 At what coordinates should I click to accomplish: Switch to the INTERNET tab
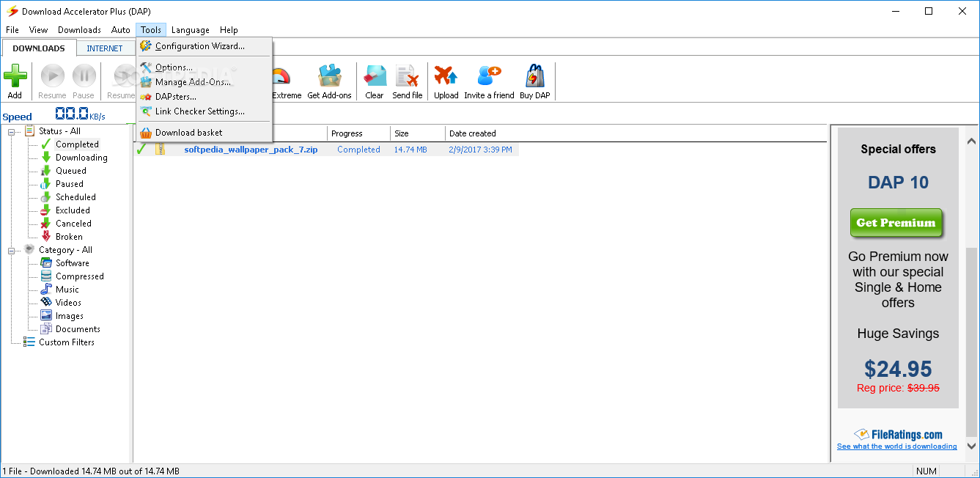[x=105, y=48]
